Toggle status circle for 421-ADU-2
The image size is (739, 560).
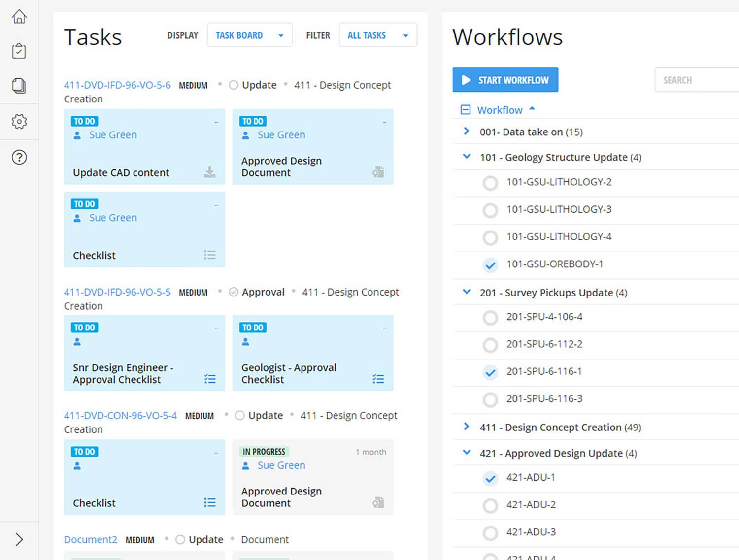(x=490, y=506)
